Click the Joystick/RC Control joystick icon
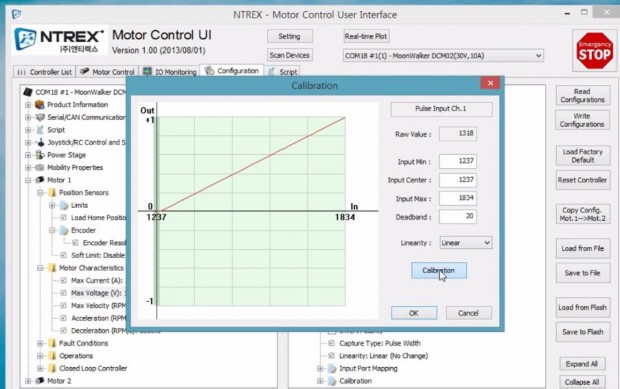 (x=41, y=142)
